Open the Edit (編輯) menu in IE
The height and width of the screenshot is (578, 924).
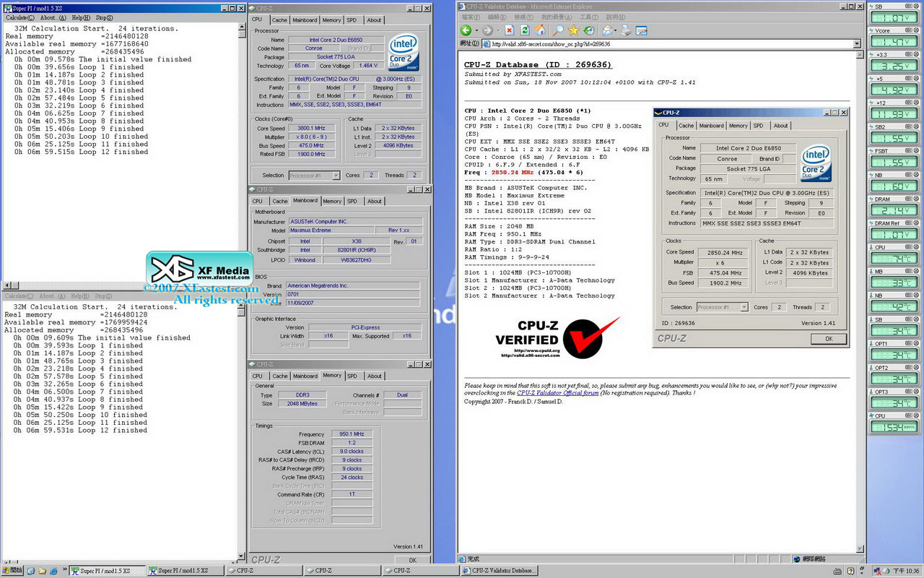497,17
